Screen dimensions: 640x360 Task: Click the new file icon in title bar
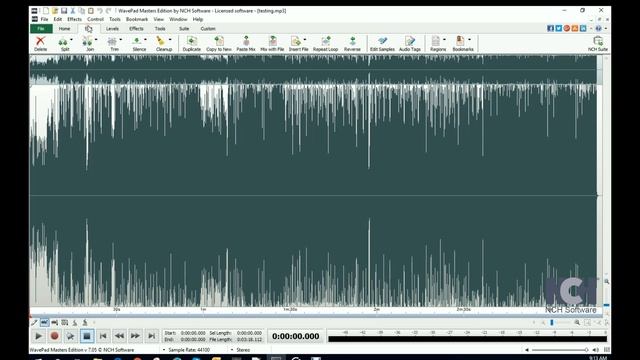point(46,11)
